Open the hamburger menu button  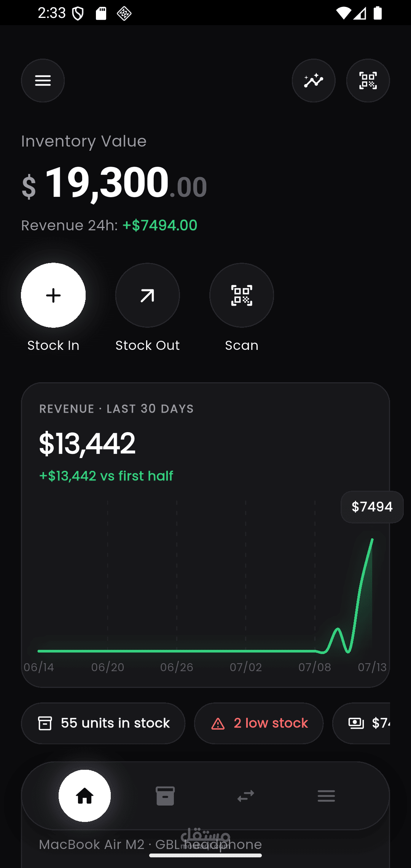[x=43, y=81]
